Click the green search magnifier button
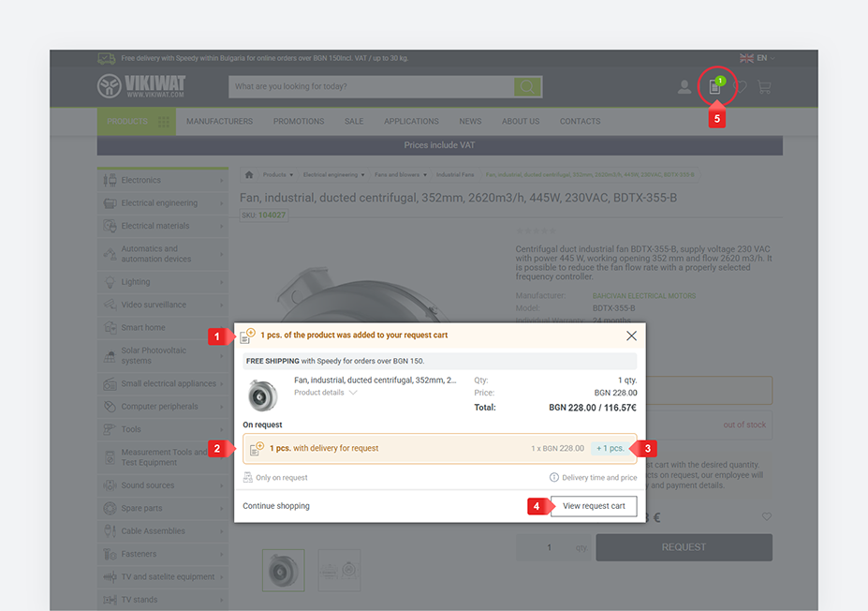Image resolution: width=868 pixels, height=611 pixels. click(x=528, y=87)
